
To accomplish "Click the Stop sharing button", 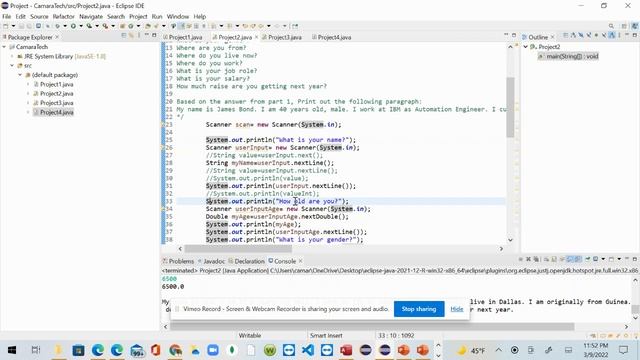I will pos(419,309).
